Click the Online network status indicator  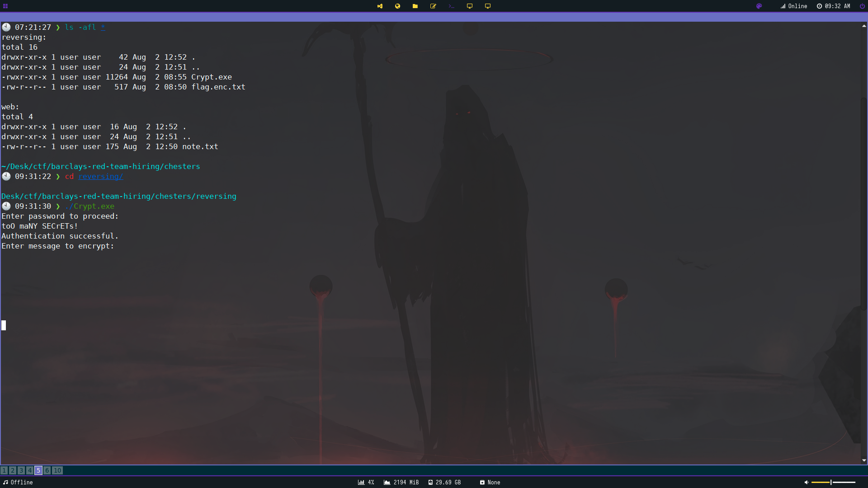point(793,6)
